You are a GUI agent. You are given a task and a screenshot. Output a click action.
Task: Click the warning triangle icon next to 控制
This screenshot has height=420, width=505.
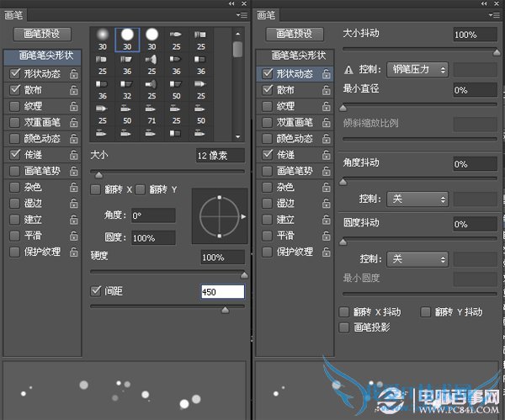tap(348, 70)
